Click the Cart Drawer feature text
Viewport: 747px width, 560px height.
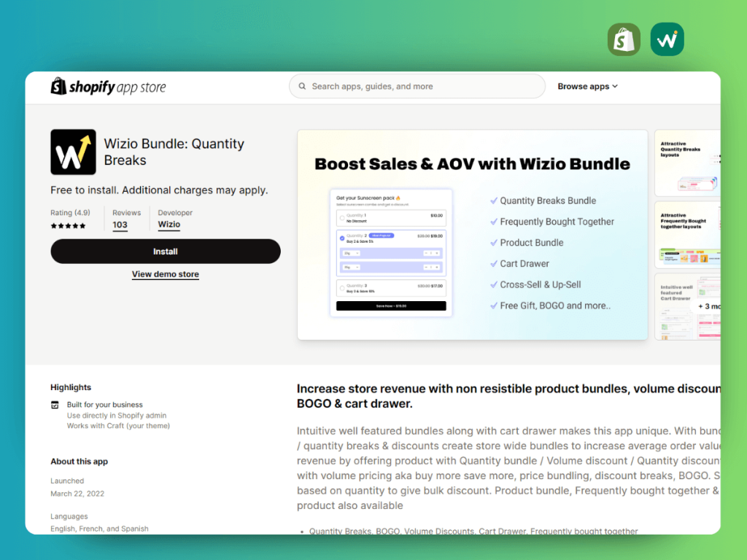coord(525,263)
